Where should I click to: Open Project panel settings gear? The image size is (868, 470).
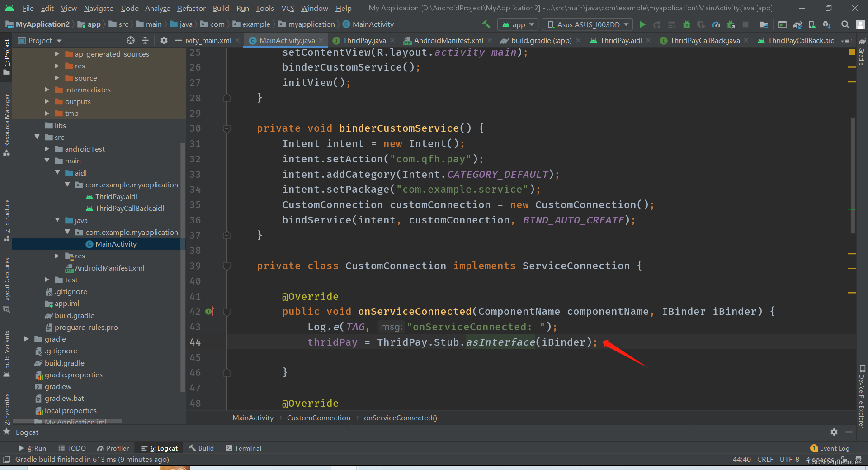(x=164, y=40)
